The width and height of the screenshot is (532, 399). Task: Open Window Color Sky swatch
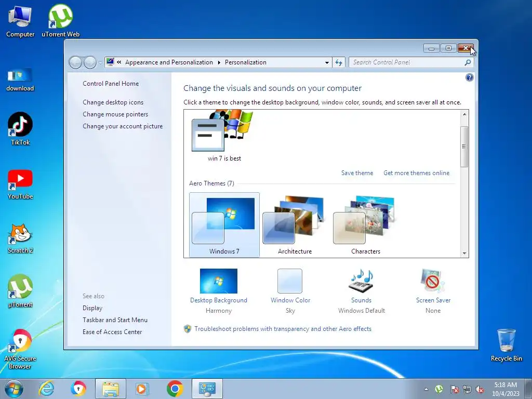click(x=290, y=281)
